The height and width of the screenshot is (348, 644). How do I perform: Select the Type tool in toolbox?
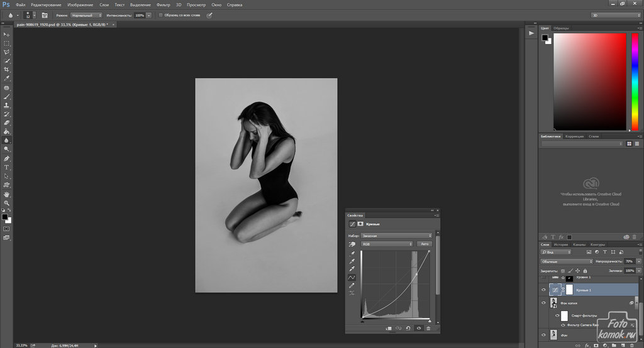tap(6, 168)
